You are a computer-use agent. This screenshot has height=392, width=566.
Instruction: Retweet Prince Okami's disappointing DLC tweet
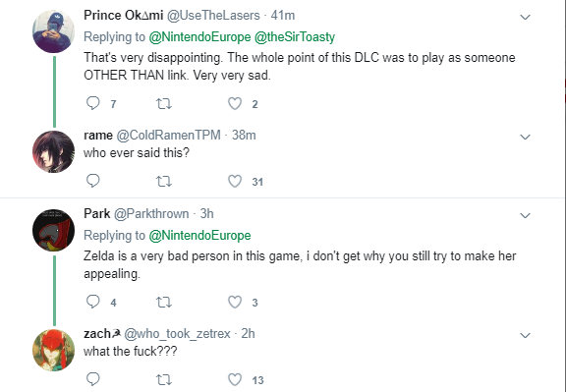point(164,104)
